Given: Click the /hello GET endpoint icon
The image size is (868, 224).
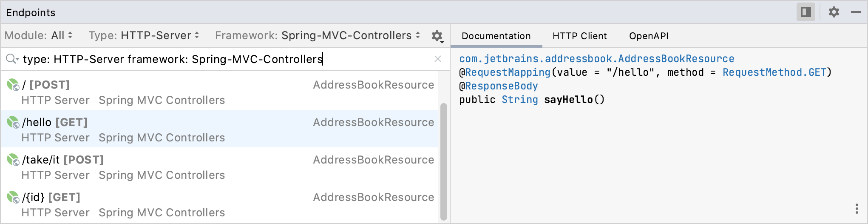Looking at the screenshot, I should pos(13,122).
